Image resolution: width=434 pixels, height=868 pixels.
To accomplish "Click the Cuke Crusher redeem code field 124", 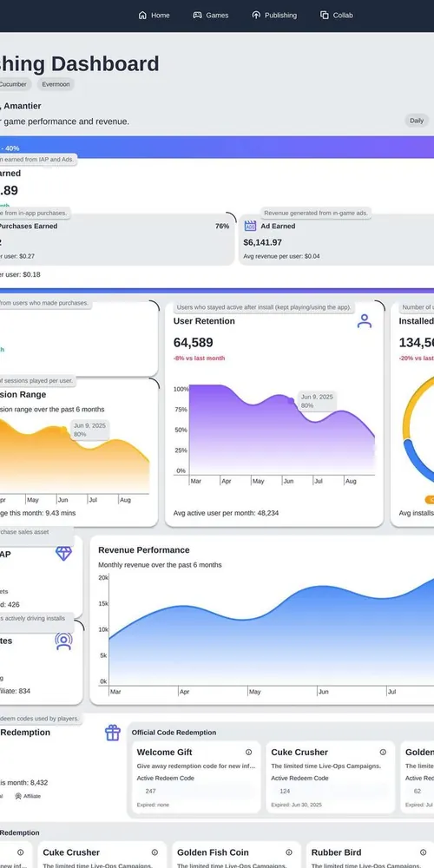I will pos(331,791).
